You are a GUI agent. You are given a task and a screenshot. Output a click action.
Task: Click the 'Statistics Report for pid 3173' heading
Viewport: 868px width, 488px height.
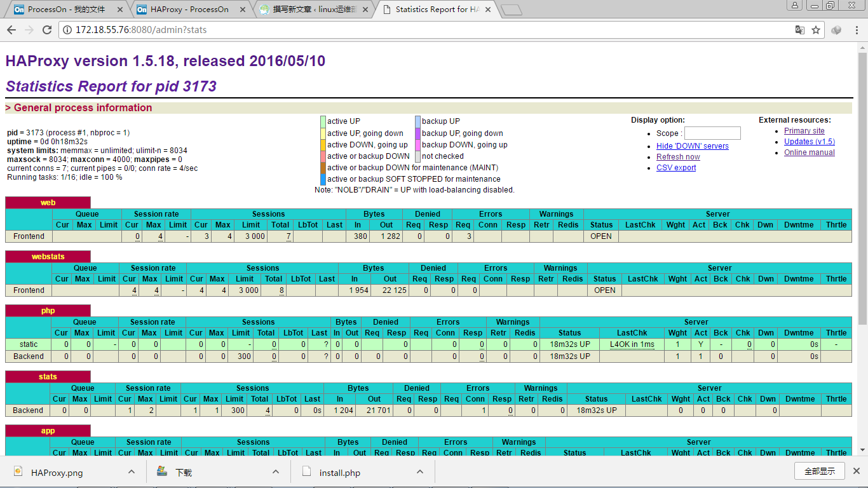pyautogui.click(x=111, y=86)
